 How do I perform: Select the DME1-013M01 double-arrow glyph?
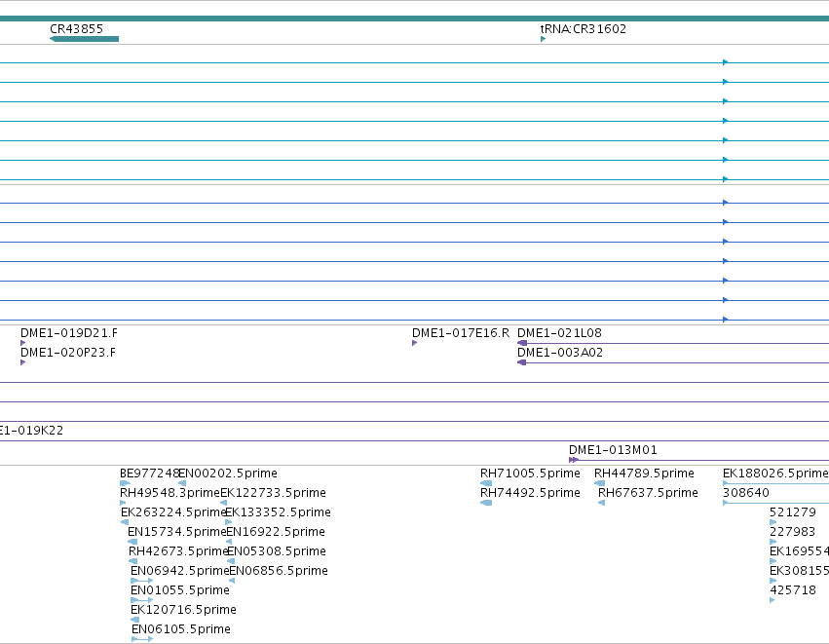(574, 460)
